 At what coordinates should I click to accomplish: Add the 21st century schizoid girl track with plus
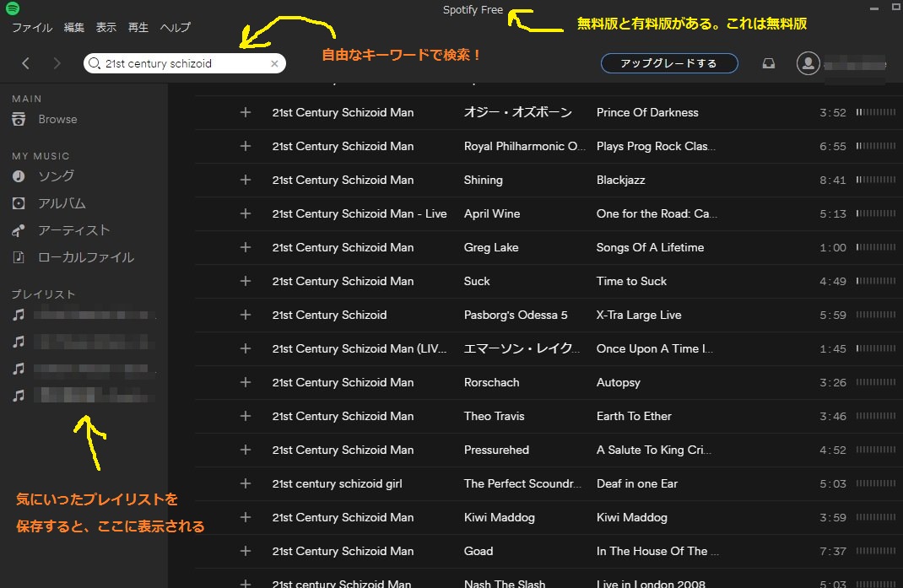[x=246, y=483]
